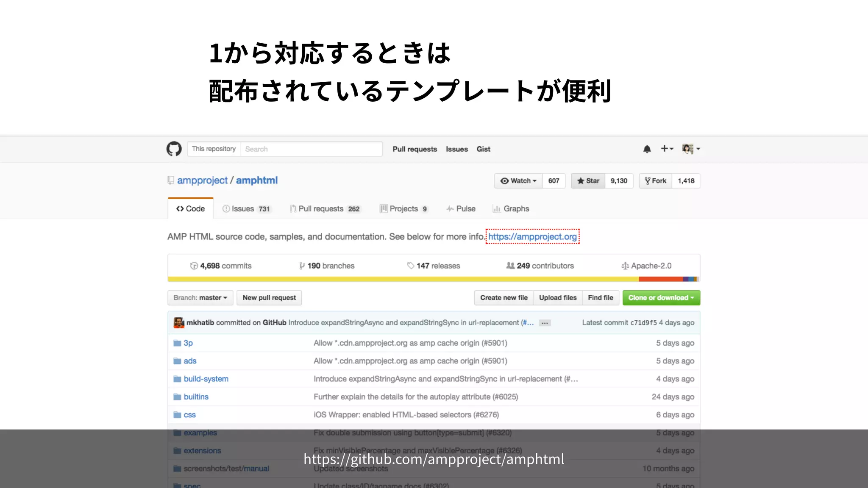Click the GitHub octocat logo
The height and width of the screenshot is (488, 868).
tap(174, 149)
